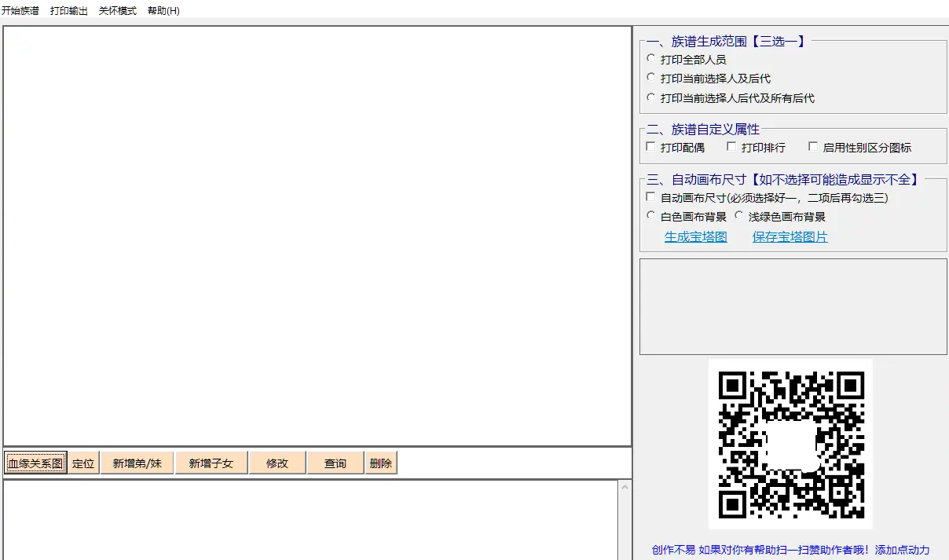949x560 pixels.
Task: Click the 创作不易 donation message text
Action: 791,551
